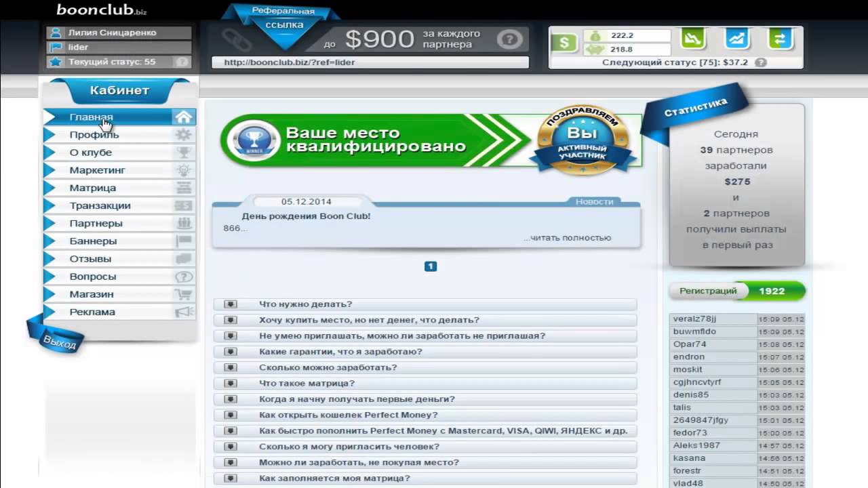Open Транзакции menu item
This screenshot has width=868, height=488.
point(119,205)
